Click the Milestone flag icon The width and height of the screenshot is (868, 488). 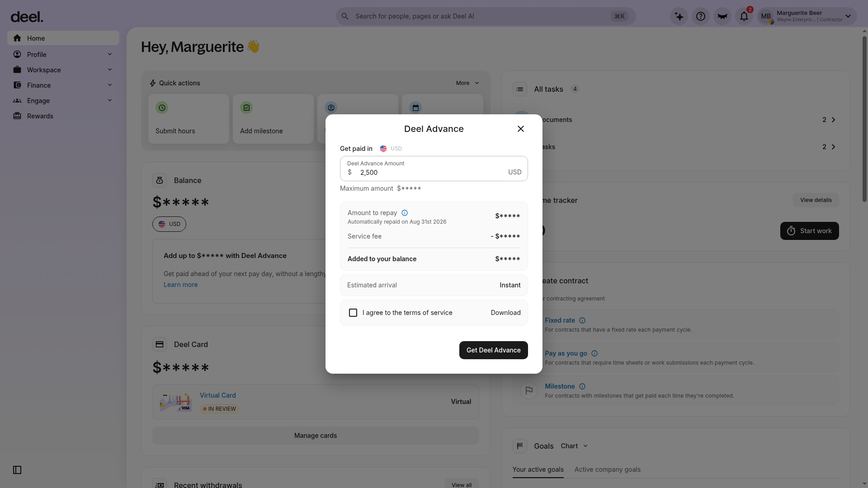pyautogui.click(x=529, y=390)
